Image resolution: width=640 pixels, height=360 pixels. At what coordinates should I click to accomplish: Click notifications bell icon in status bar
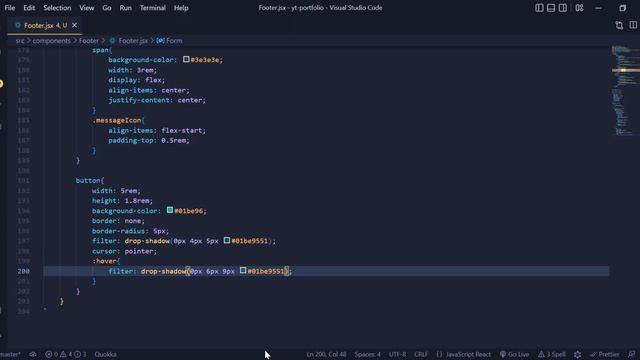coord(631,354)
